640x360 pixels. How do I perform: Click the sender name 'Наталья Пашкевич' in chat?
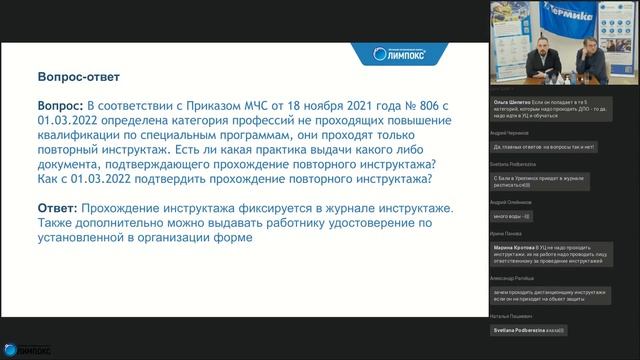[511, 316]
